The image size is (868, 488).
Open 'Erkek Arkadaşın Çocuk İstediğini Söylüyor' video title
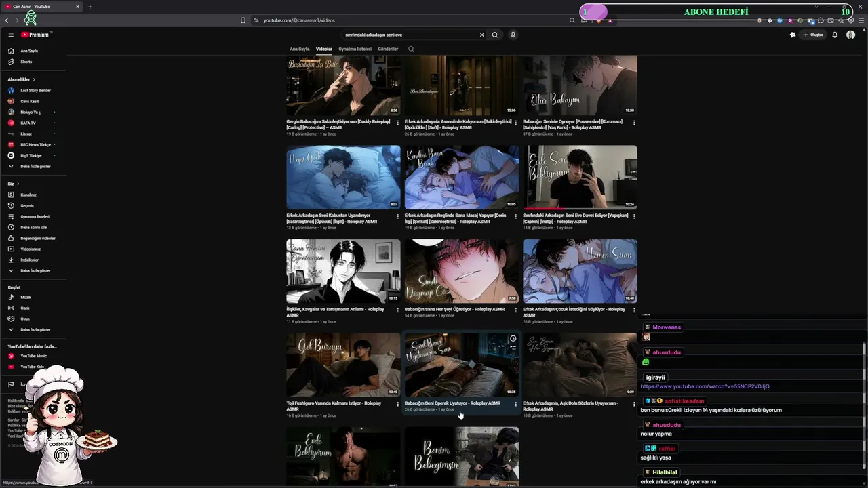pyautogui.click(x=574, y=312)
